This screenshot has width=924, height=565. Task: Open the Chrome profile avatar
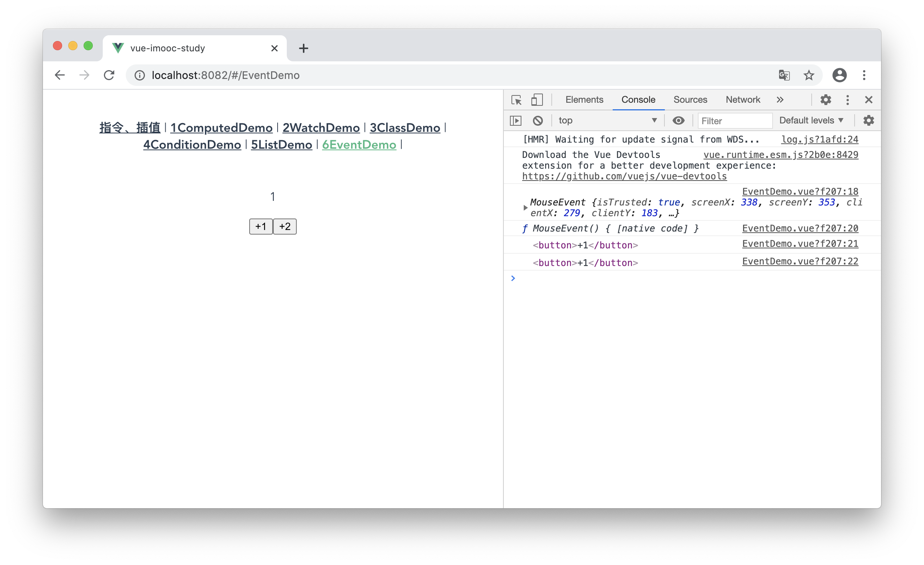(839, 75)
